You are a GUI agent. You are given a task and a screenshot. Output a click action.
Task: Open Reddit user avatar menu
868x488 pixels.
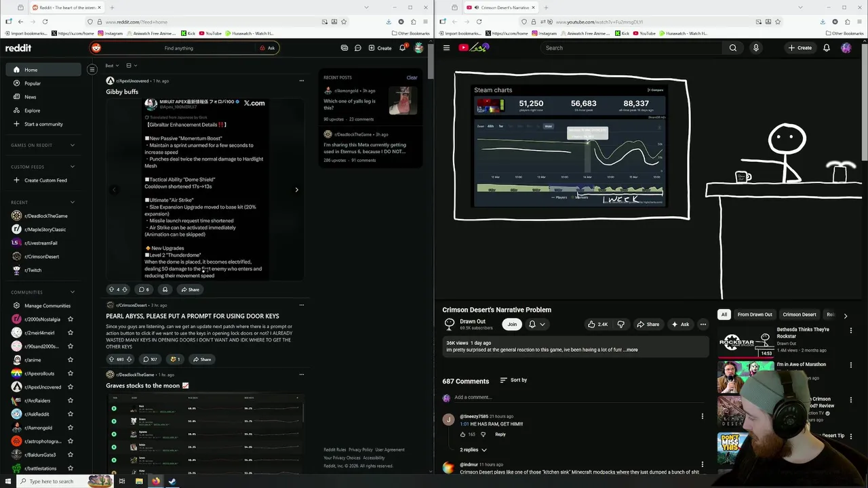(419, 48)
